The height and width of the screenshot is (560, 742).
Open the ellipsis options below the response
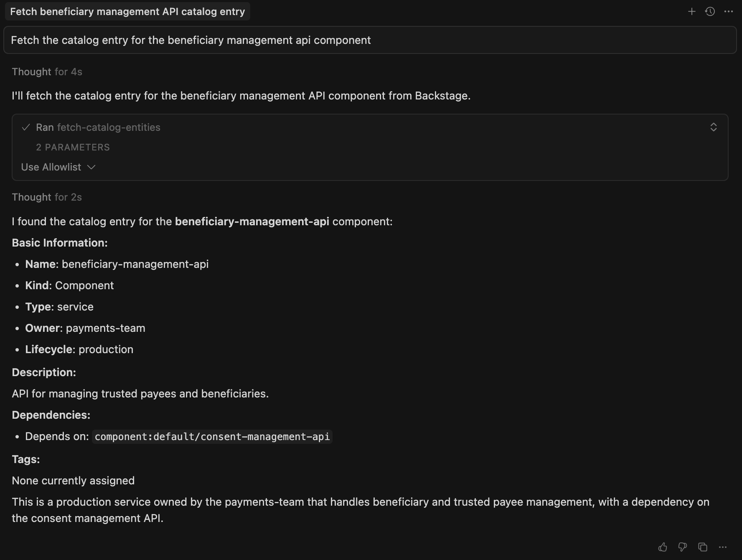[x=723, y=547]
